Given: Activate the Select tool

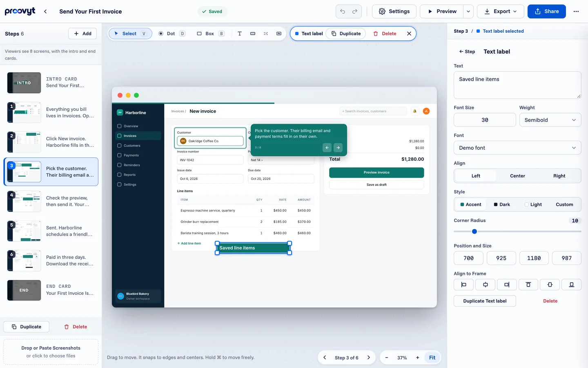Looking at the screenshot, I should (130, 34).
